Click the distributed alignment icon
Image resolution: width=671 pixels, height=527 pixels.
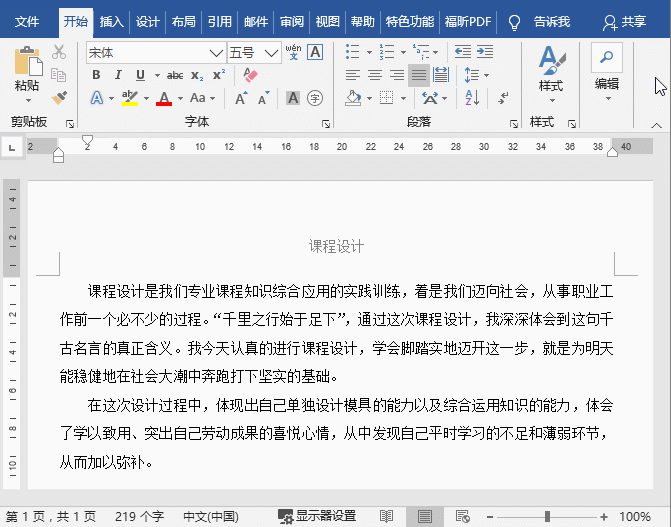441,75
